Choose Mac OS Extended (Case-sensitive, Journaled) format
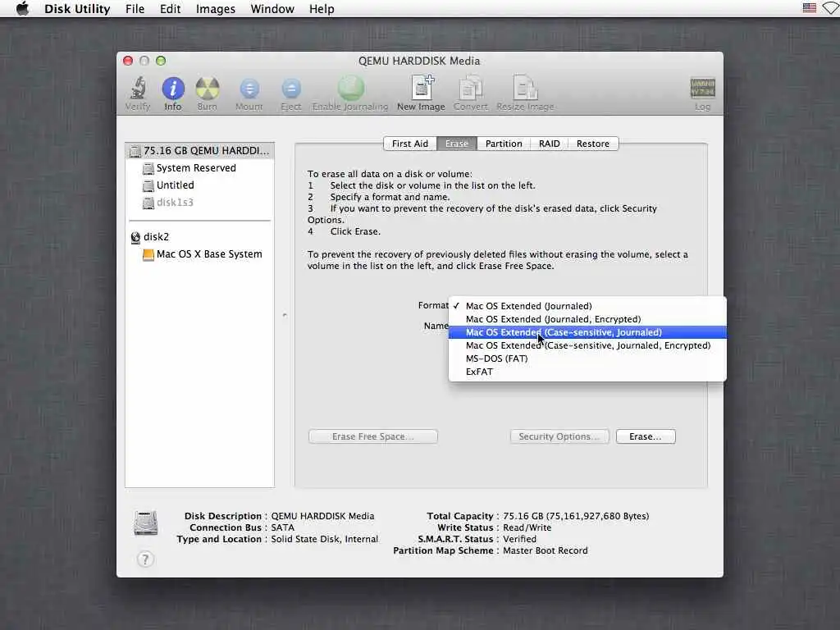Viewport: 840px width, 630px height. [x=587, y=332]
